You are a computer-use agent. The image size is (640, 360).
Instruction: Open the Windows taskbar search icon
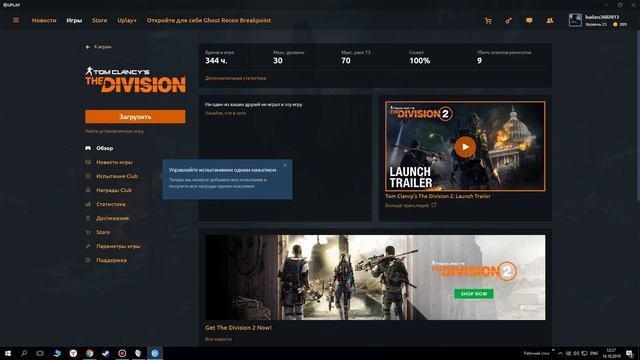tap(24, 353)
